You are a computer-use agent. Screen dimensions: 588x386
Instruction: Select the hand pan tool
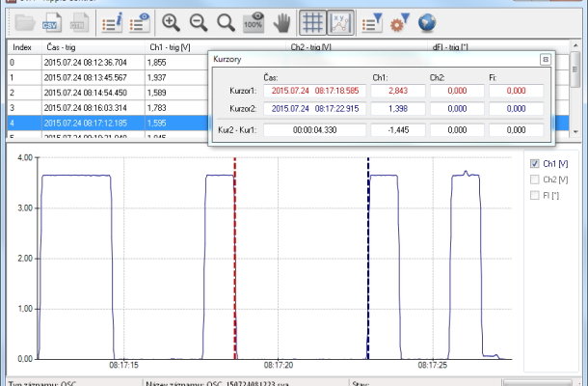tap(281, 21)
